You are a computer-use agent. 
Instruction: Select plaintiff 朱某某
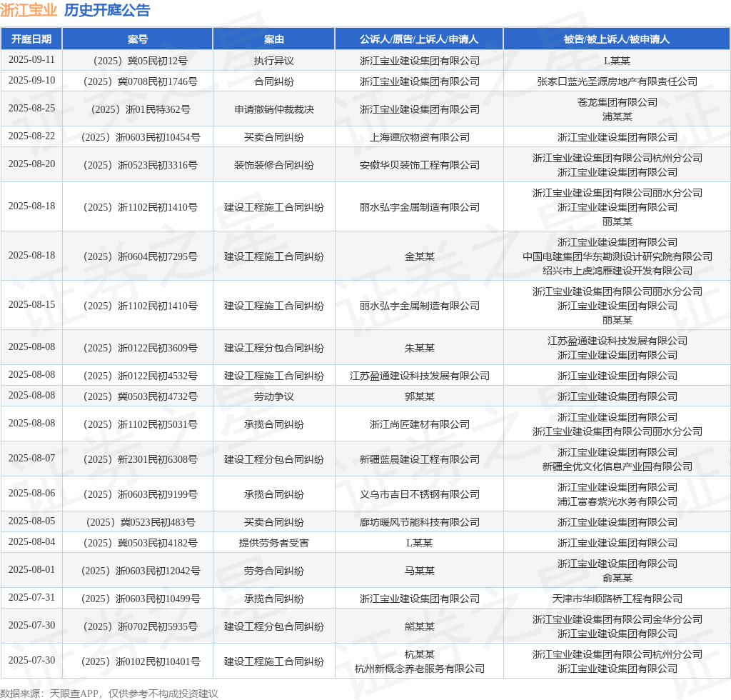tap(420, 348)
